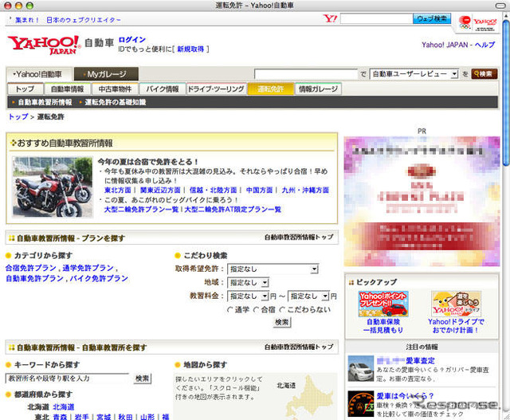Click the ウェブ検索 button

tap(432, 18)
